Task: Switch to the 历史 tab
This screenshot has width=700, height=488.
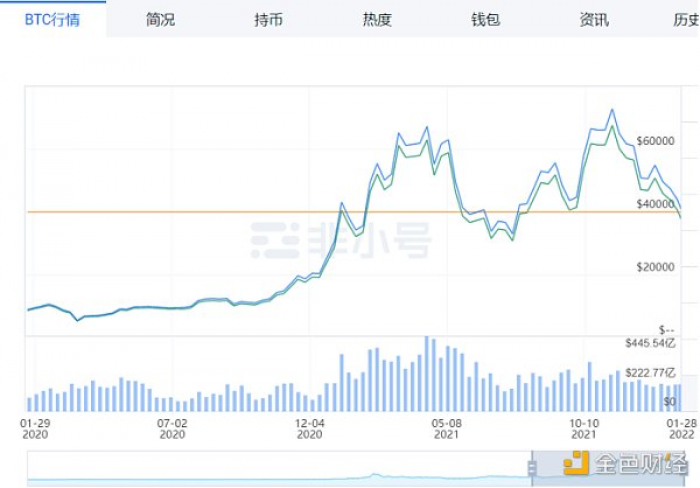Action: (686, 20)
